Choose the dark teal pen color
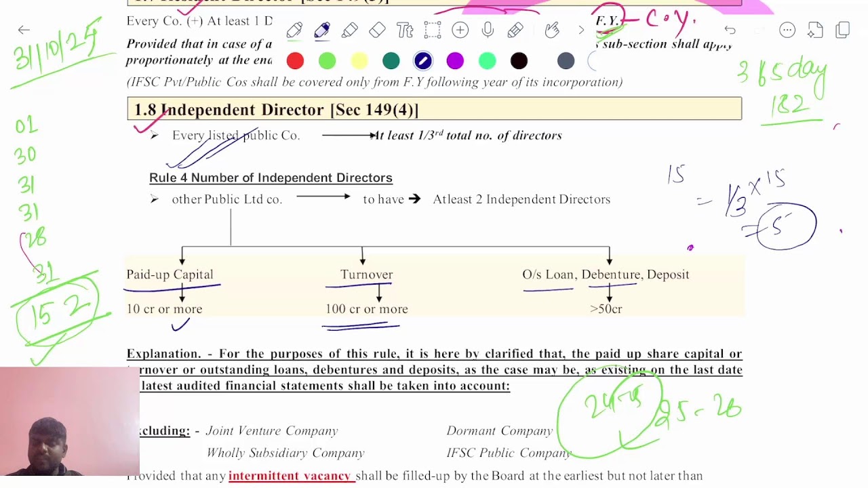 coord(391,61)
